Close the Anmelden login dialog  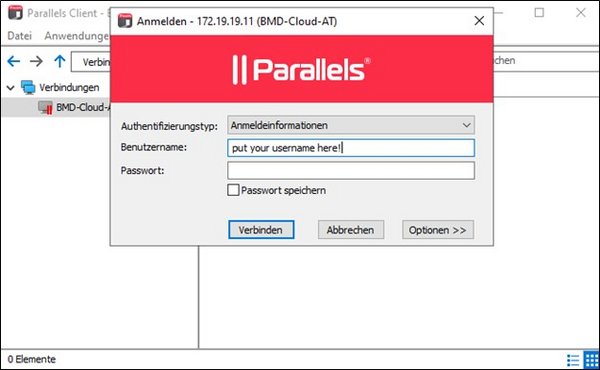[x=479, y=21]
